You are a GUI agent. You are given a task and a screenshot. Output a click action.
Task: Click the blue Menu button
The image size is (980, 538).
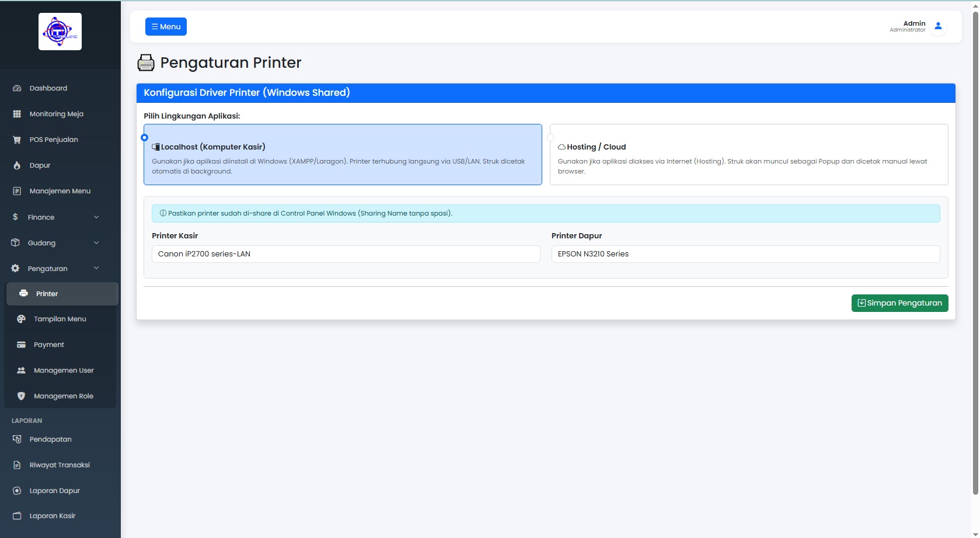(166, 26)
